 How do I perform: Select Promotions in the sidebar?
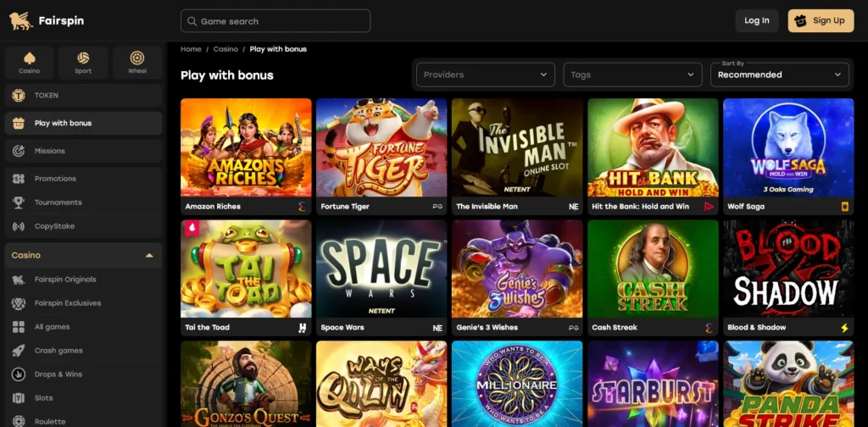(x=83, y=179)
